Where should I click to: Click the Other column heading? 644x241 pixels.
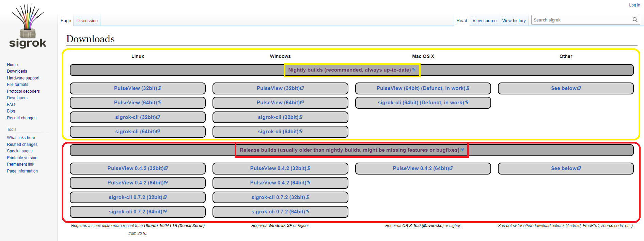click(x=566, y=56)
